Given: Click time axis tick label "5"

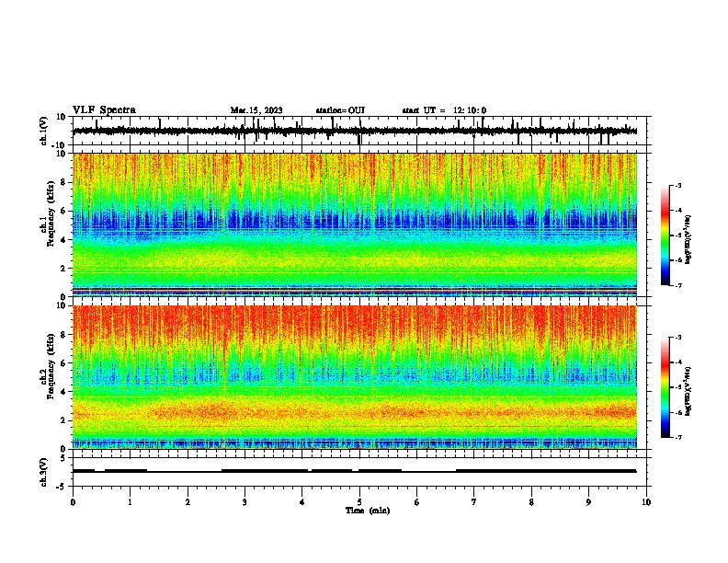Looking at the screenshot, I should [359, 502].
